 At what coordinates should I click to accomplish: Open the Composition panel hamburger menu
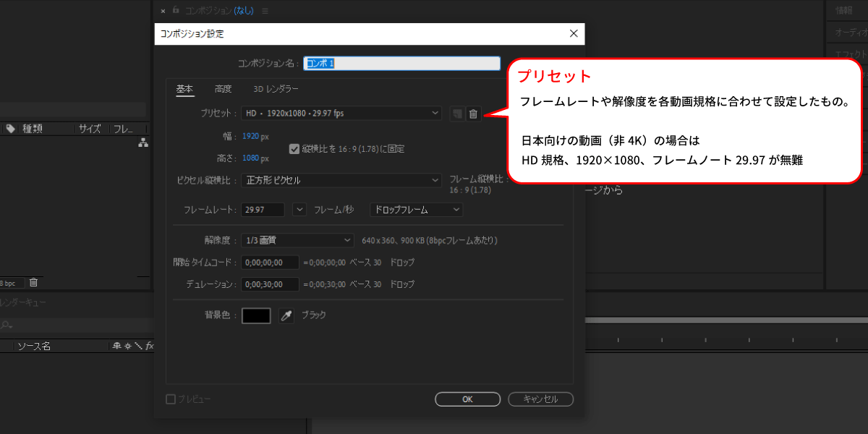tap(265, 11)
